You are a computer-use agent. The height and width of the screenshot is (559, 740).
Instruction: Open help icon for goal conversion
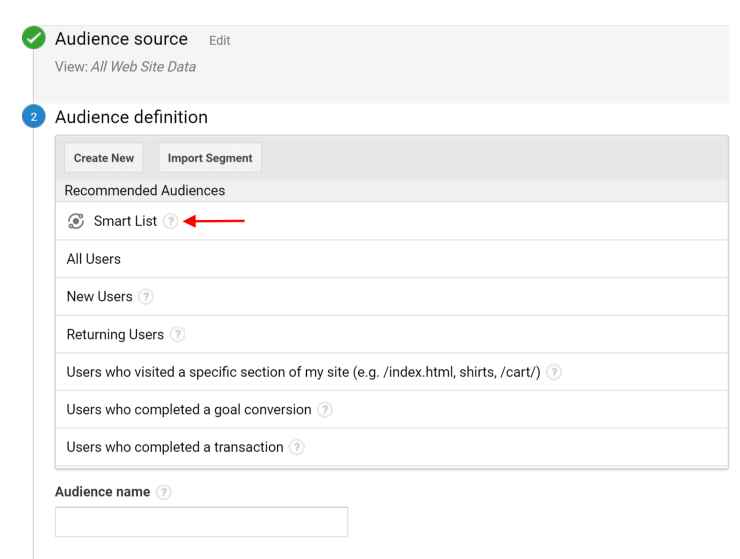[x=325, y=410]
